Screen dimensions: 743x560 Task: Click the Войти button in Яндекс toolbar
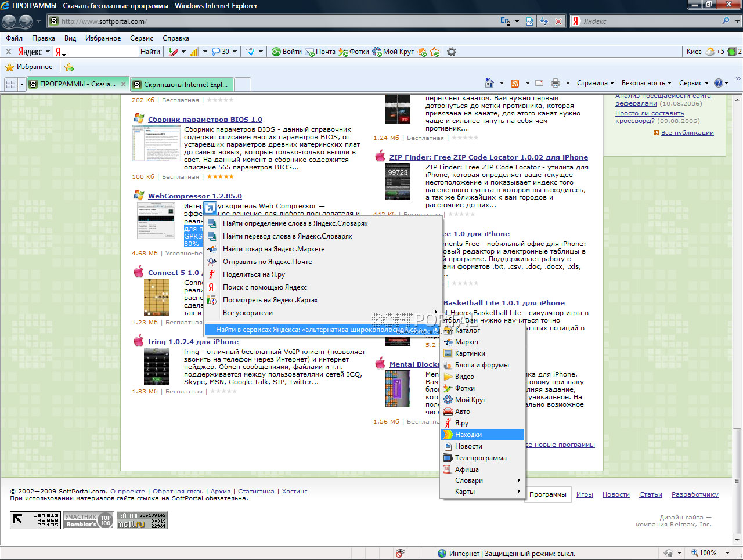coord(287,52)
